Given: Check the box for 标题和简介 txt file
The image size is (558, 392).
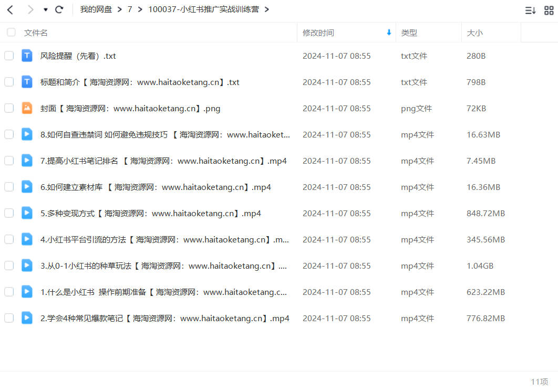Looking at the screenshot, I should (9, 82).
